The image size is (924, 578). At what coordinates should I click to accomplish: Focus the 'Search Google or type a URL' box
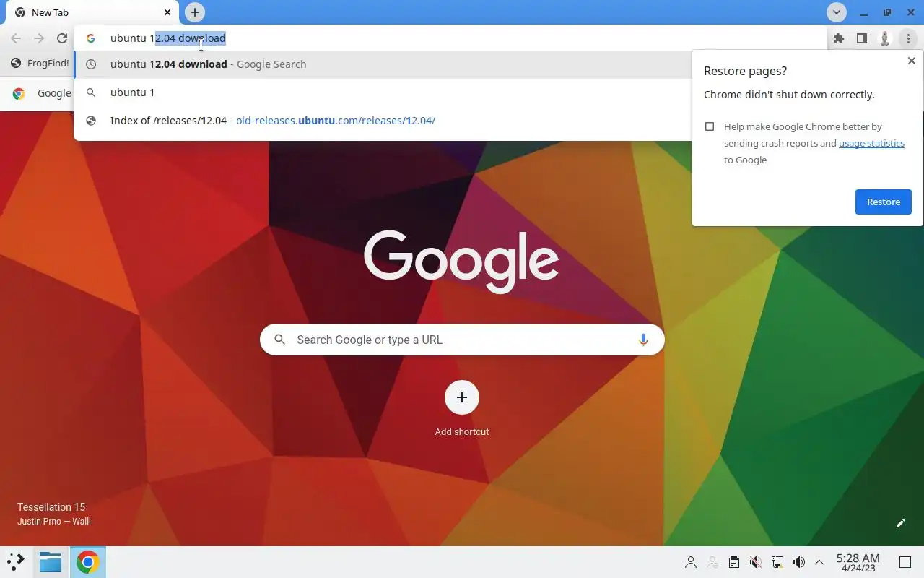462,340
